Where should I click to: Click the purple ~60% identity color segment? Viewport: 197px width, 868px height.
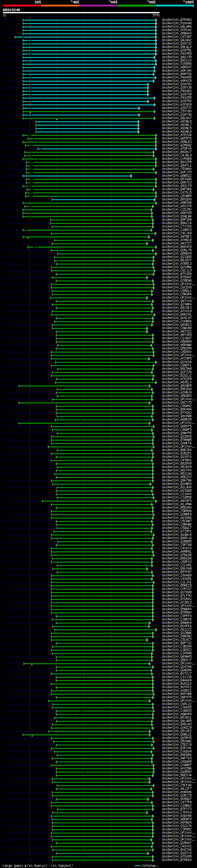point(98,6)
